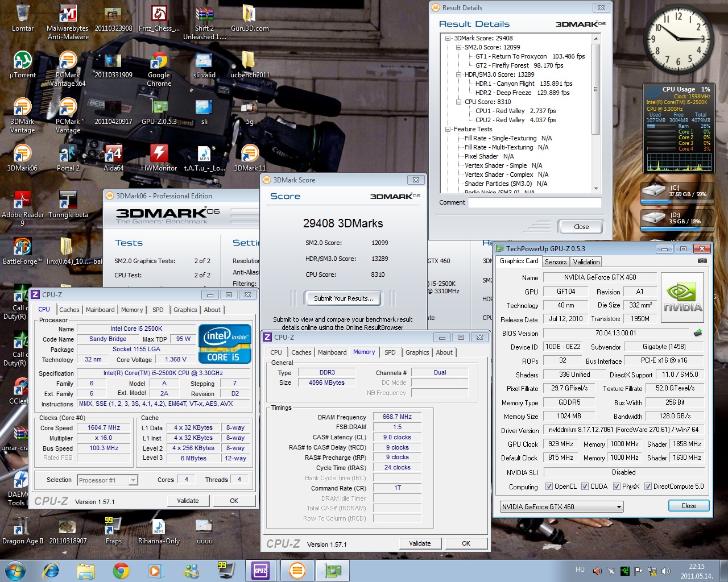Open Graphics tab in CPU-Z memory window
This screenshot has height=582, width=728.
(417, 352)
